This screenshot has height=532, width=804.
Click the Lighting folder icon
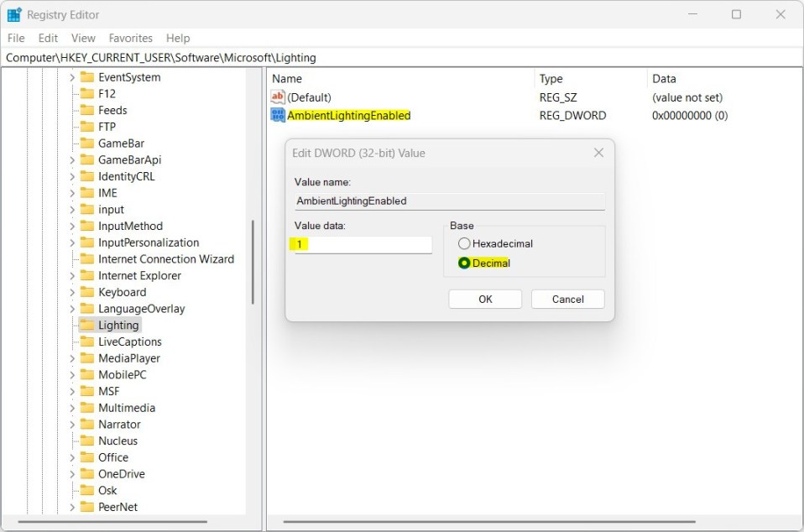point(87,325)
